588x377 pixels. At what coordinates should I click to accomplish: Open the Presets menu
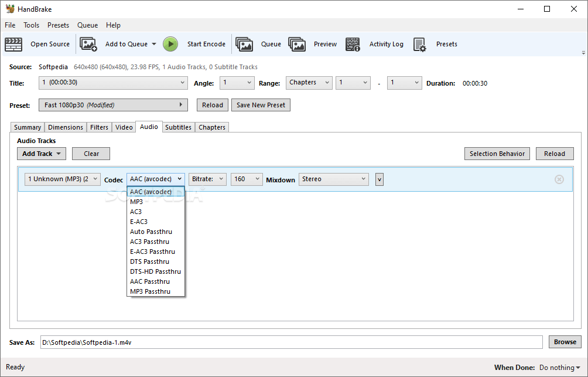click(x=58, y=25)
